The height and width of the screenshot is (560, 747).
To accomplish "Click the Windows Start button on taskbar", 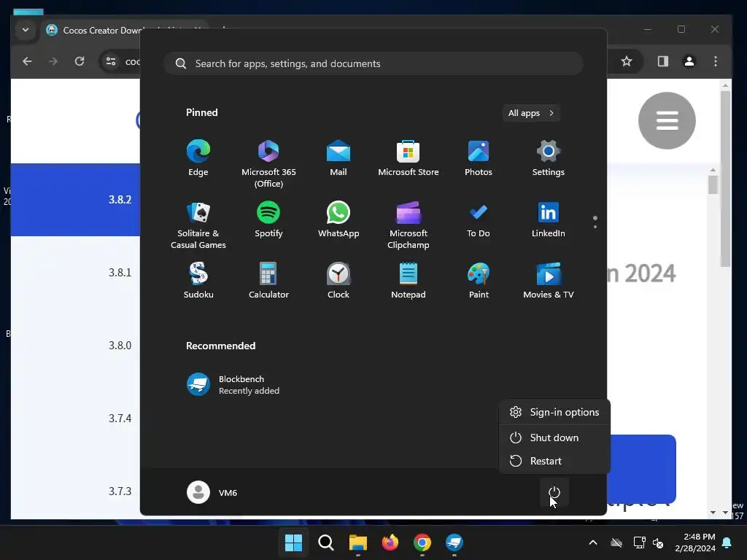I will (x=293, y=542).
